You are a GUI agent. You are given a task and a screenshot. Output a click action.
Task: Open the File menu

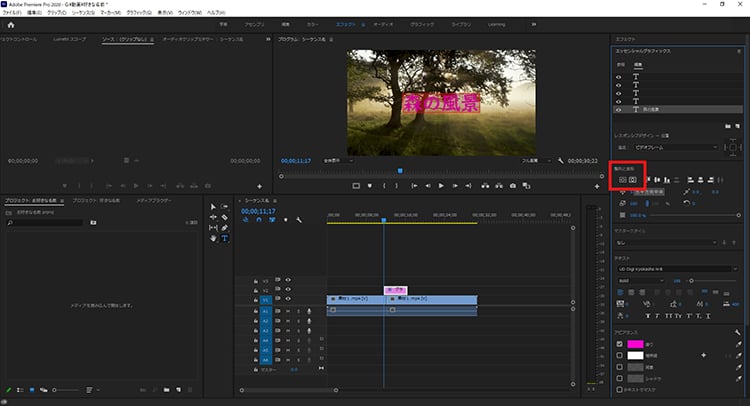tap(12, 12)
